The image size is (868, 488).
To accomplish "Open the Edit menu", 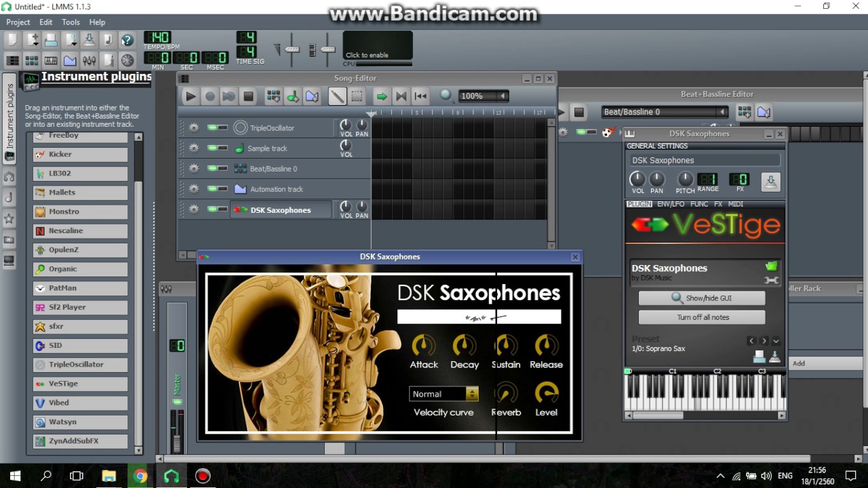I will (x=45, y=22).
